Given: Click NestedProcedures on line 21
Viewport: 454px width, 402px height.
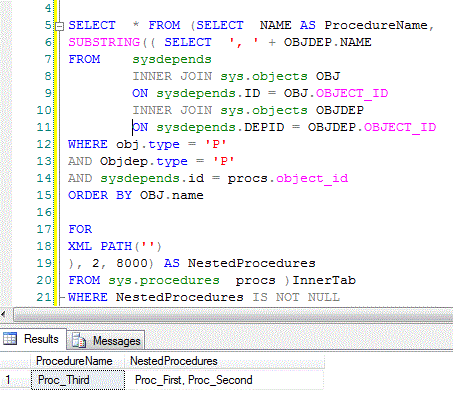Looking at the screenshot, I should pos(179,297).
